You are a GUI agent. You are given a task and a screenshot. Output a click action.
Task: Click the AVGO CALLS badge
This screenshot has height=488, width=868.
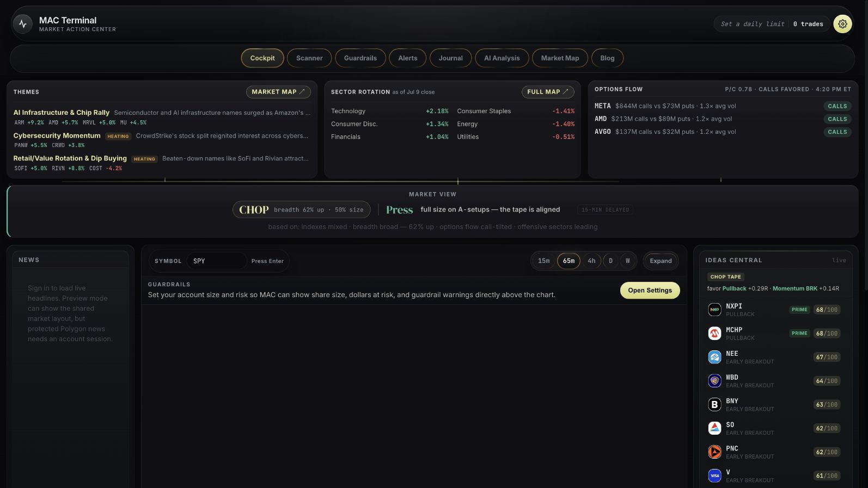coord(837,132)
